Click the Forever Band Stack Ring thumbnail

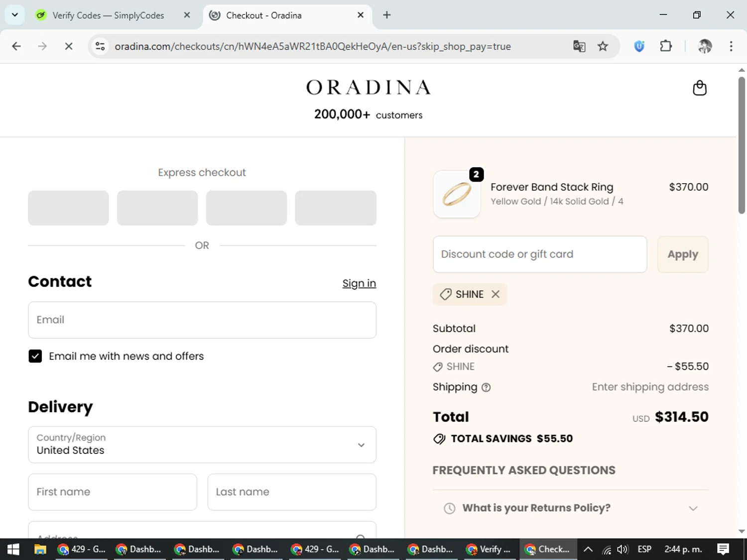click(x=457, y=195)
